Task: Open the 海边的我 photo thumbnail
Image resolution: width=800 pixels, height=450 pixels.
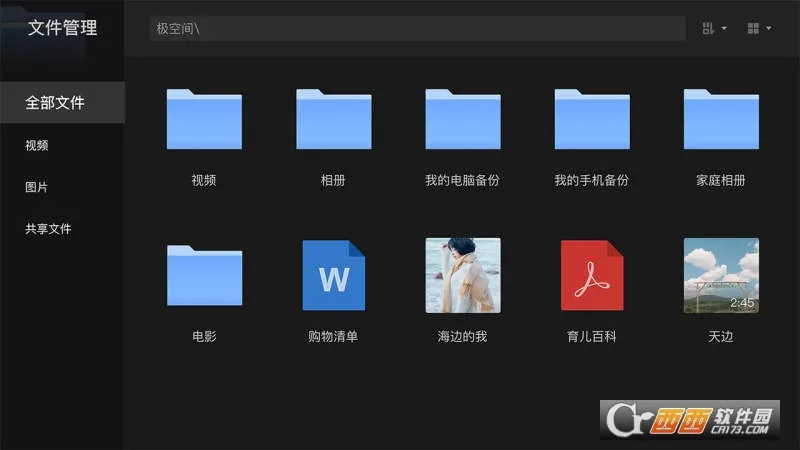Action: (462, 275)
